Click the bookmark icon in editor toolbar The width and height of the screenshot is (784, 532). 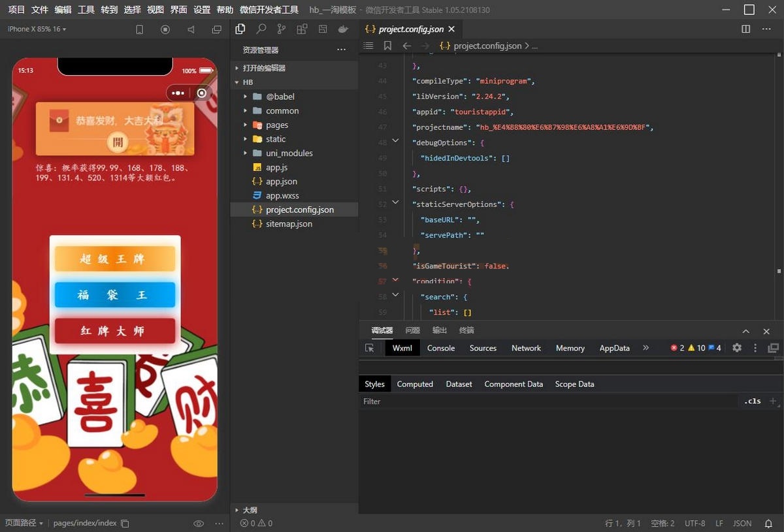point(387,46)
